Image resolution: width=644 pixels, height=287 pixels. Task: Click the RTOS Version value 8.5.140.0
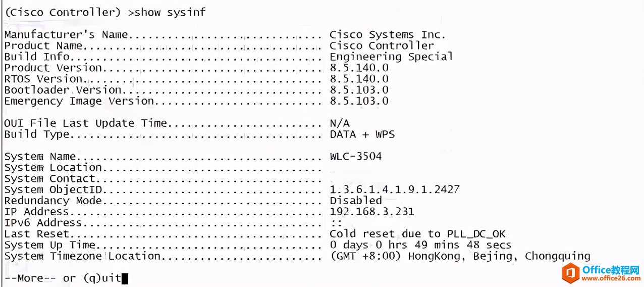tap(359, 79)
